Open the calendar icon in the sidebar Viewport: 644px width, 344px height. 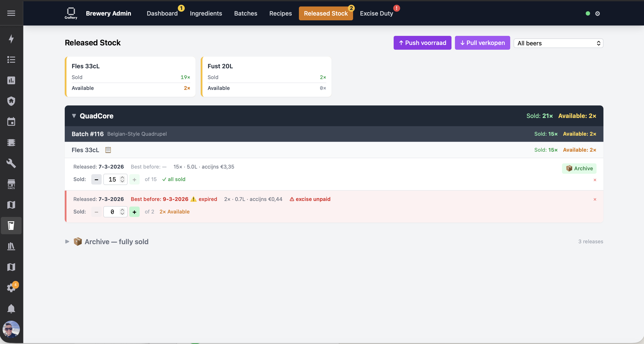(11, 122)
